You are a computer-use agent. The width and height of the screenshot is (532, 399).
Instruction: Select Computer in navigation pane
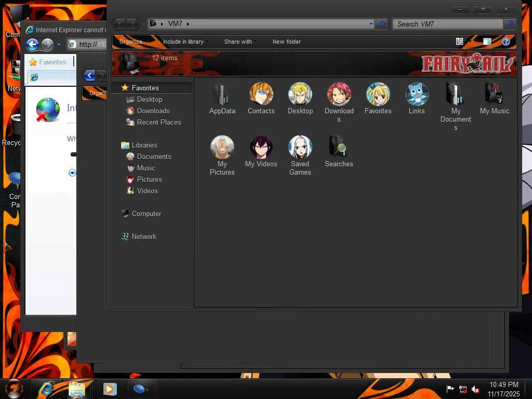pos(146,214)
